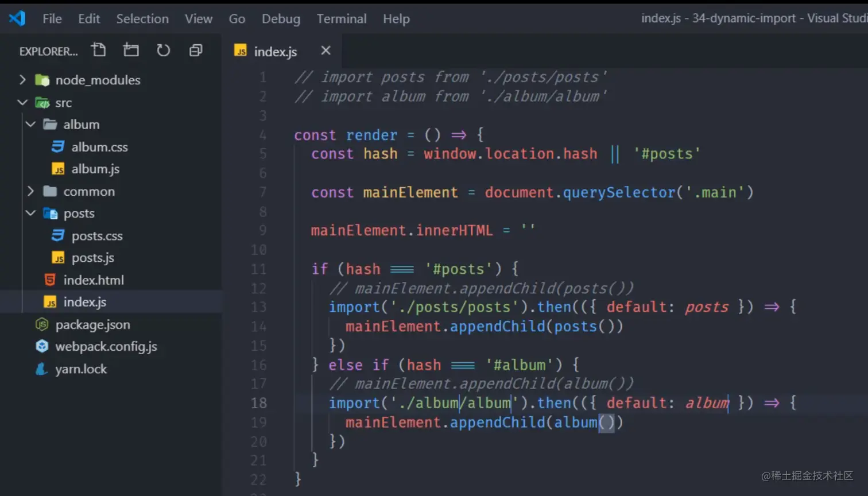Open posts.js in the file tree
Viewport: 868px width, 496px height.
click(x=92, y=258)
